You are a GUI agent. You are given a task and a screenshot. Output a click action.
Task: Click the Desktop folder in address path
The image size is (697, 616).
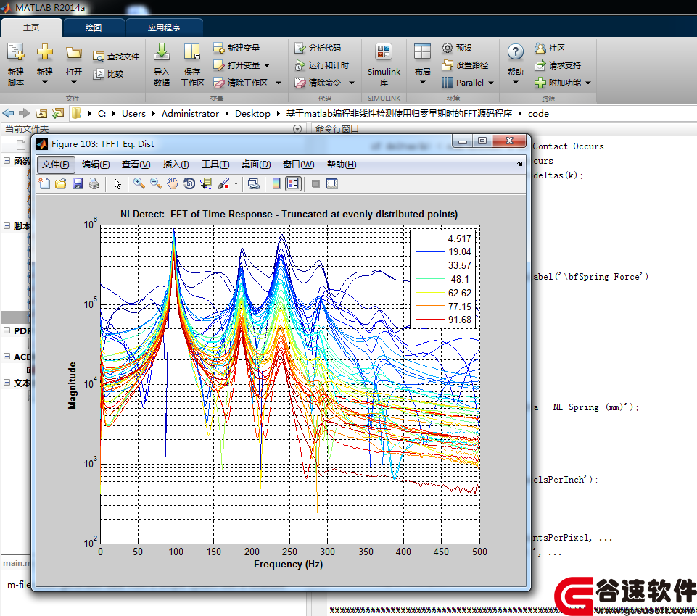point(252,113)
